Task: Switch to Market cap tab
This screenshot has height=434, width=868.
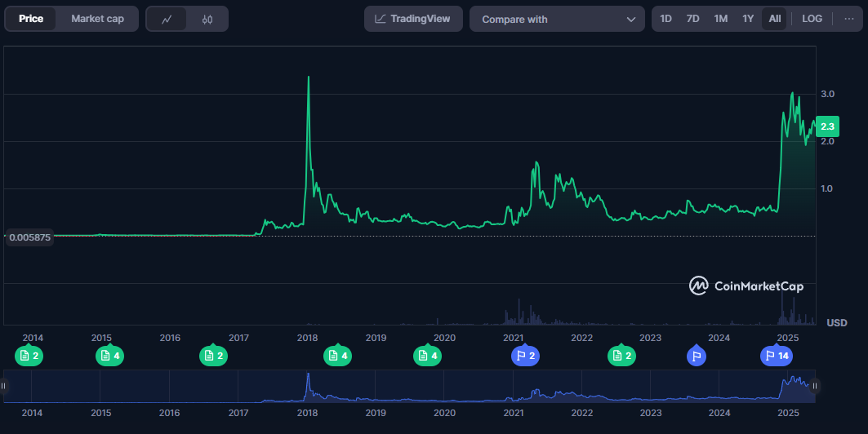Action: (97, 19)
